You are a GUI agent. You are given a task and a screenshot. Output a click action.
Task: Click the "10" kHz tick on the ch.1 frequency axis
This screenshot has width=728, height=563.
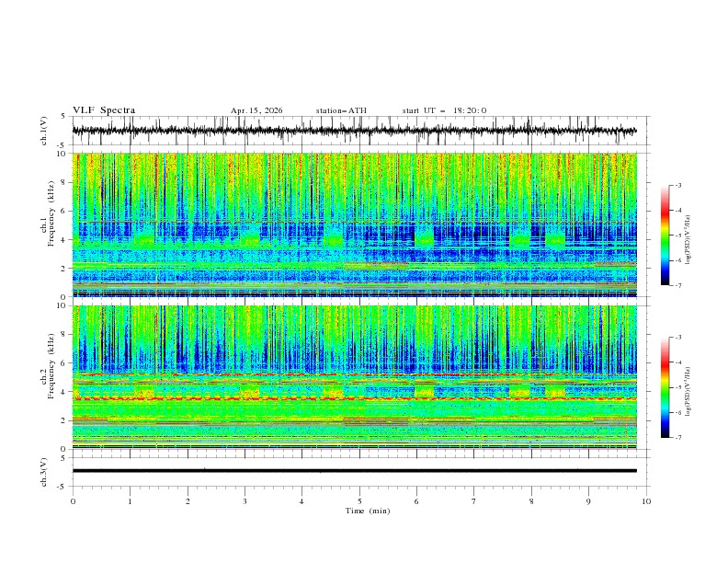pos(62,154)
